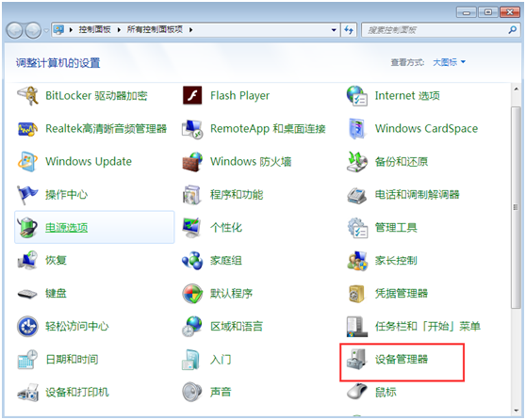Open the 鼠标 mouse icon
Screen dimensions: 526x420
coord(357,391)
